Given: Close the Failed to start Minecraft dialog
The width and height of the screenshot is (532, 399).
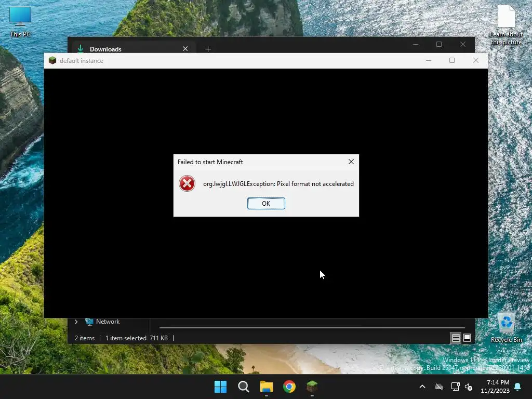Looking at the screenshot, I should [351, 162].
